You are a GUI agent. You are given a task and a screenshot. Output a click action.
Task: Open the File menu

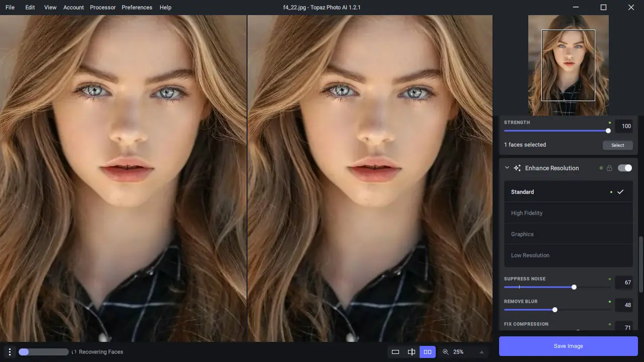pos(10,8)
